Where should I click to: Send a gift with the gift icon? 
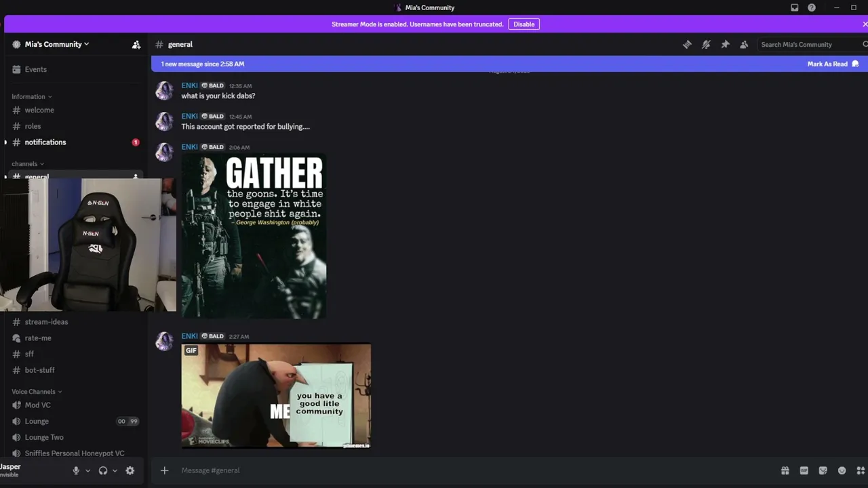point(785,470)
